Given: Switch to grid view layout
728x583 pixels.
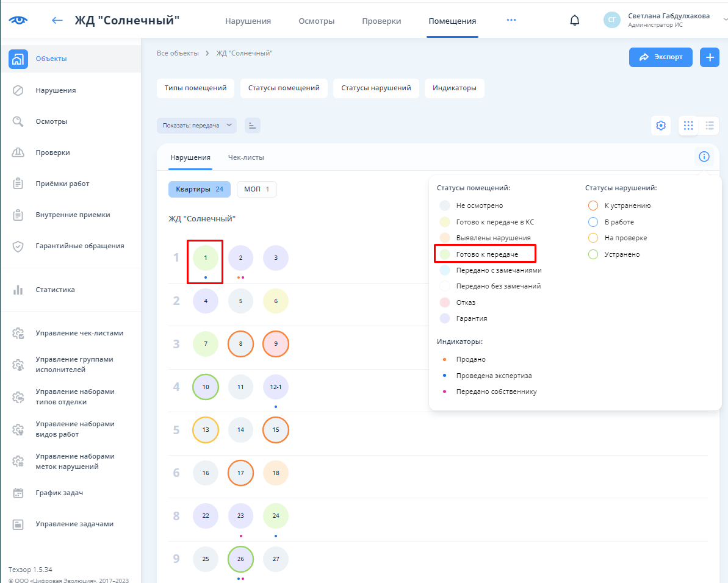Looking at the screenshot, I should (x=688, y=126).
